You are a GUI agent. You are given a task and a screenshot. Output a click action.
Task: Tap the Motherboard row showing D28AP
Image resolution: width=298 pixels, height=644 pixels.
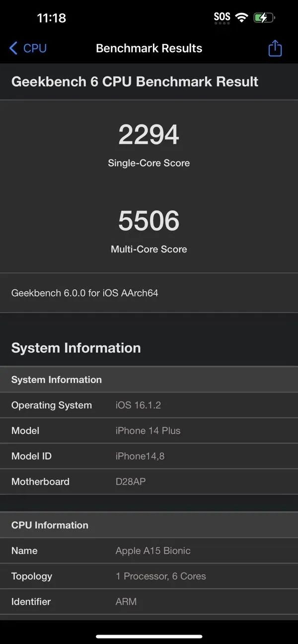pyautogui.click(x=149, y=481)
